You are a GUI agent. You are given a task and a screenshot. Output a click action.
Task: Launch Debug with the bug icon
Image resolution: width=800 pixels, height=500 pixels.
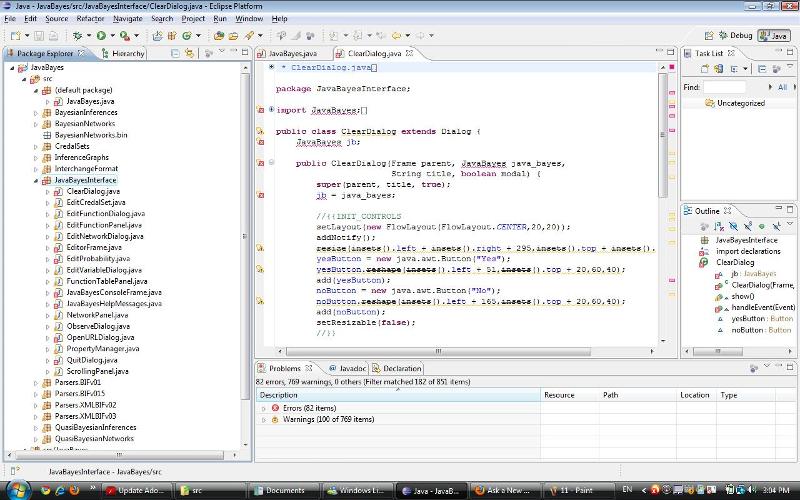(78, 35)
